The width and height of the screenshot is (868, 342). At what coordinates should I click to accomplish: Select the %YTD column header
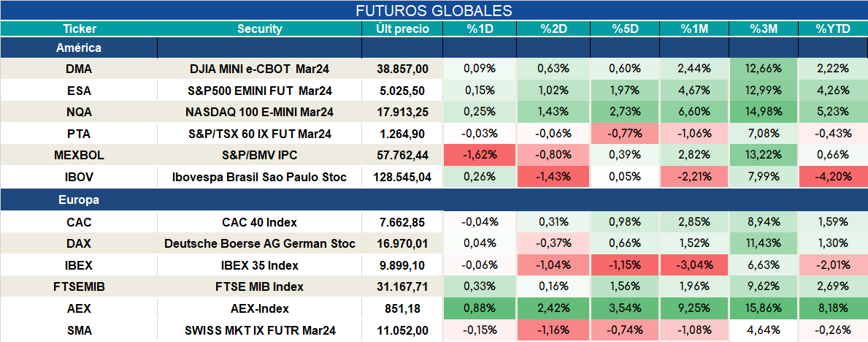point(832,29)
